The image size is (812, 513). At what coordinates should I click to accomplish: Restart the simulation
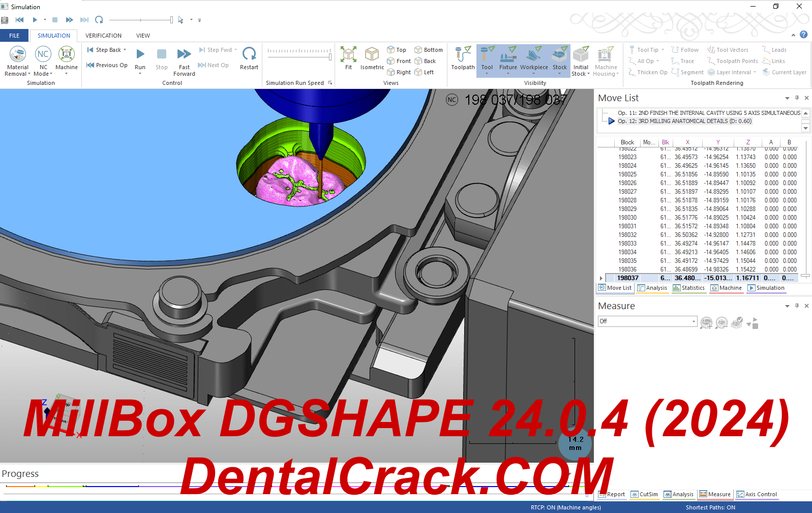[249, 58]
